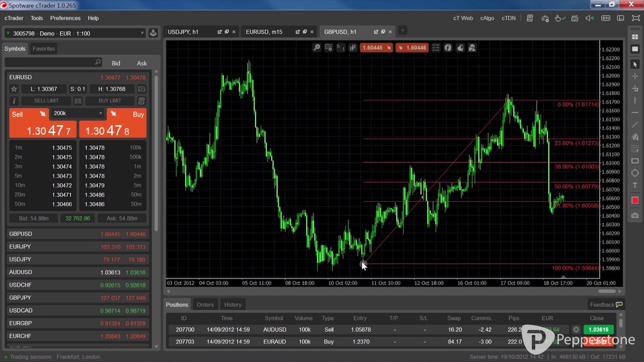This screenshot has height=362, width=644.
Task: Open the checklist viewing options icon
Action: pyautogui.click(x=436, y=48)
